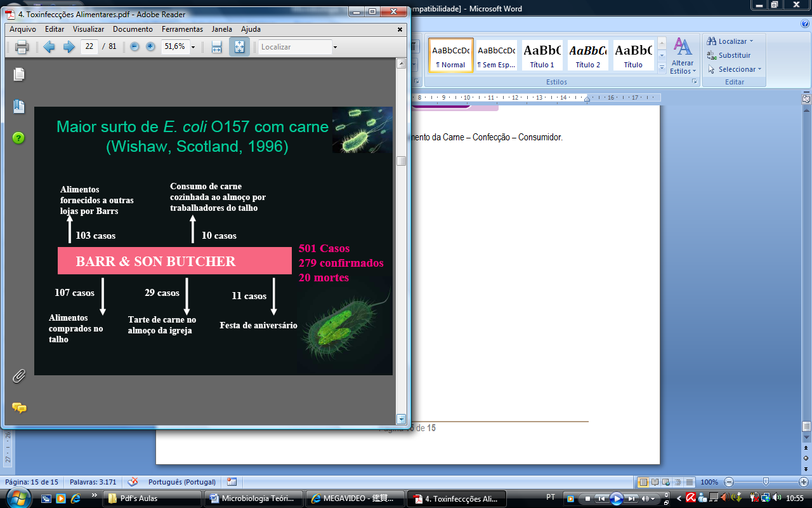
Task: Print the PDF in Adobe Reader
Action: coord(22,47)
